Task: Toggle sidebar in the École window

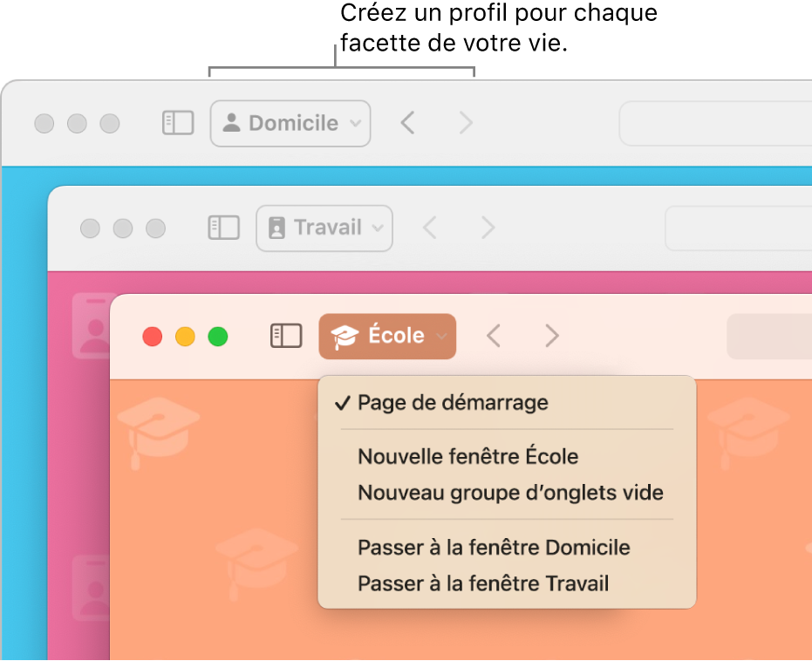Action: click(x=286, y=336)
